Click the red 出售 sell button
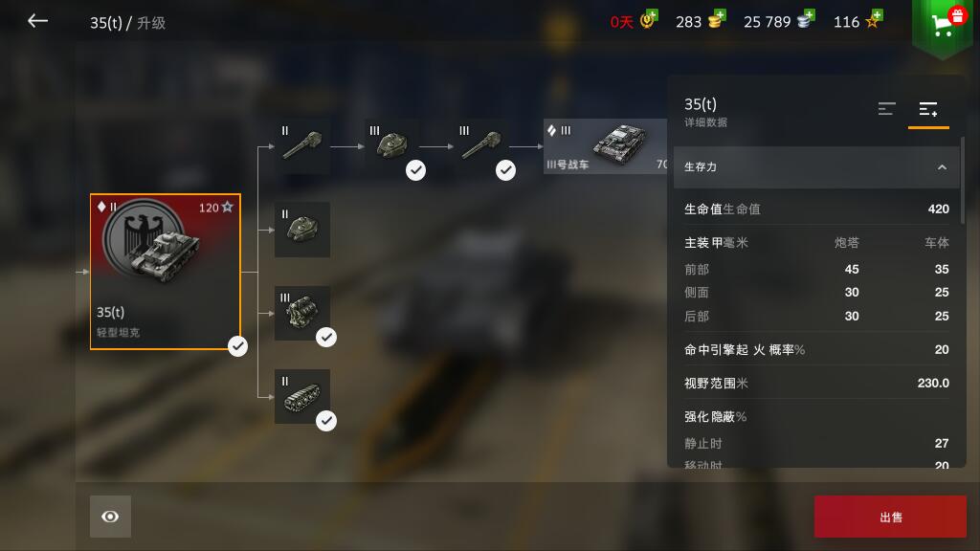980x551 pixels. [x=890, y=517]
